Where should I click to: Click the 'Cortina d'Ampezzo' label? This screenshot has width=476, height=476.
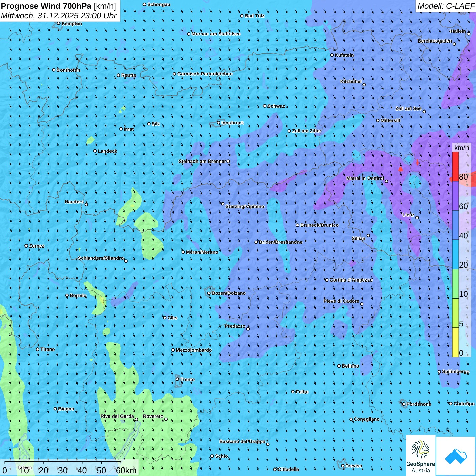pos(351,280)
